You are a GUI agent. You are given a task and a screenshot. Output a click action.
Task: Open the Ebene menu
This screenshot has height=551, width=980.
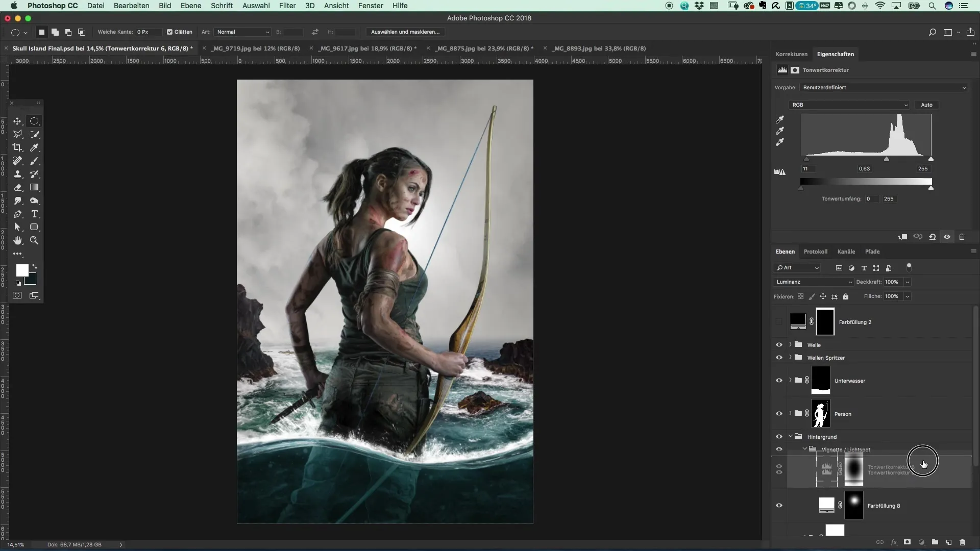(191, 6)
